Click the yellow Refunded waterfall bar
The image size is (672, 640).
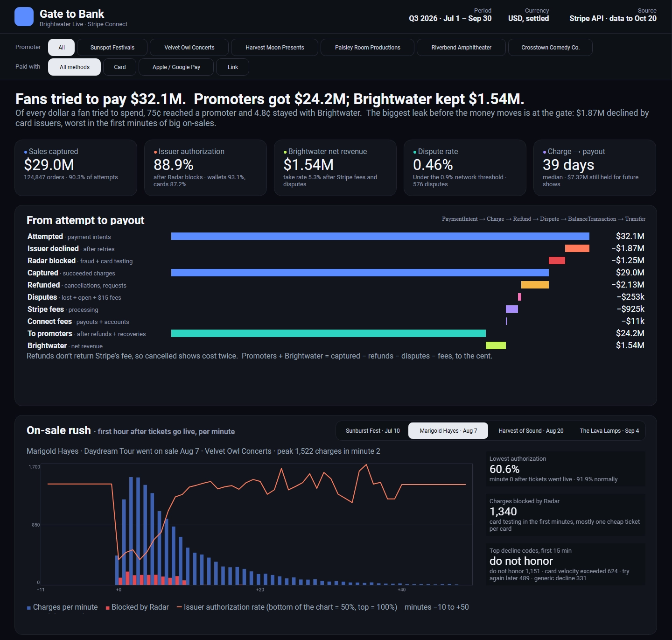[535, 285]
